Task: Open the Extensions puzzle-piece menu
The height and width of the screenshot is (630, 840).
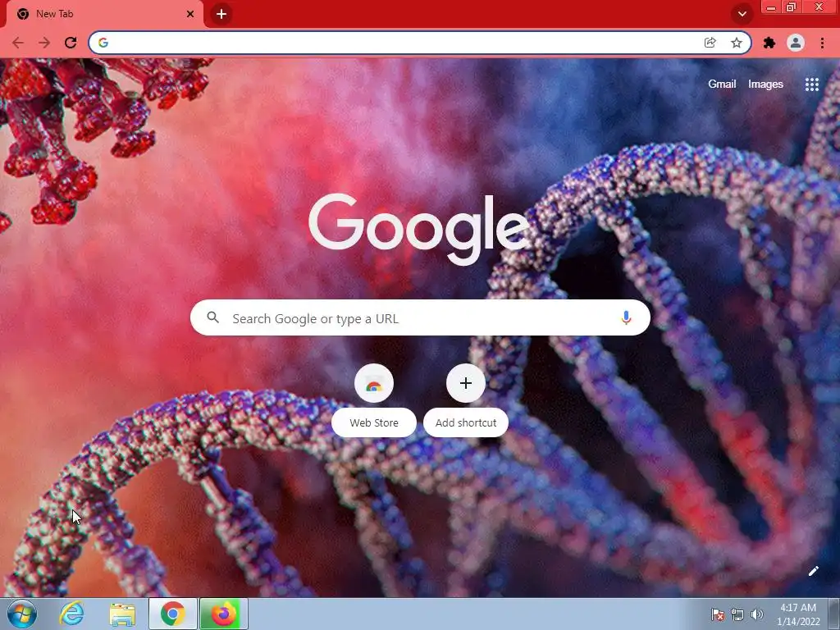Action: click(769, 43)
